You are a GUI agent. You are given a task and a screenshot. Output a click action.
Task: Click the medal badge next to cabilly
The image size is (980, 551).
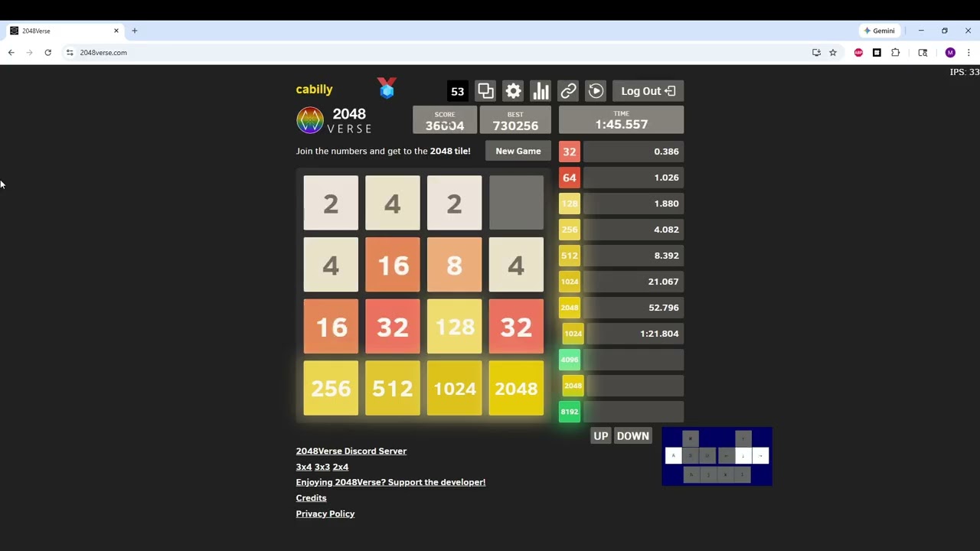[387, 88]
